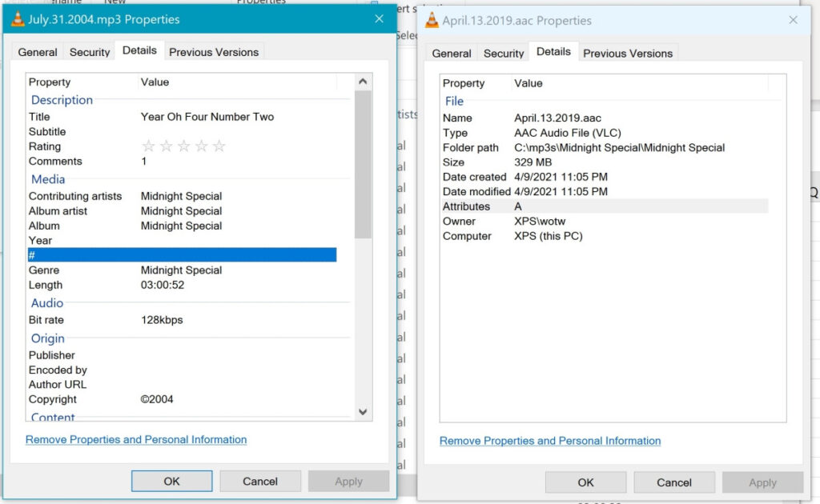The height and width of the screenshot is (504, 820).
Task: Open the Security tab on the mp3 dialog
Action: pos(89,51)
